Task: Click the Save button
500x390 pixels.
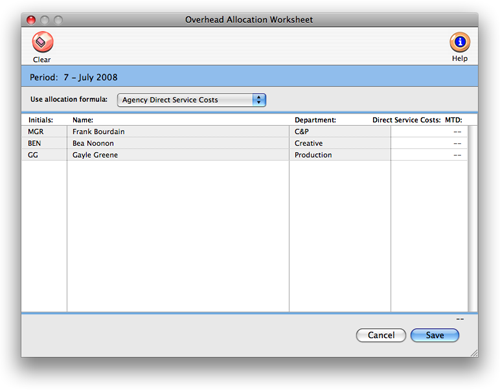Action: click(x=435, y=335)
